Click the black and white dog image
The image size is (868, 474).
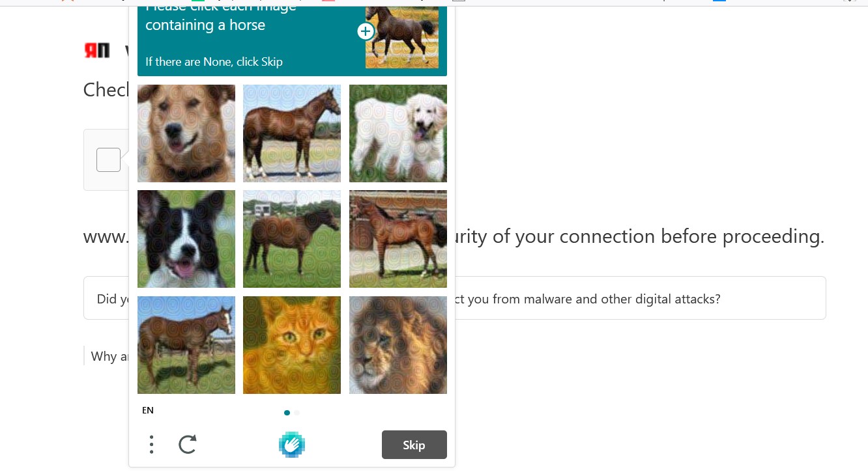click(x=186, y=239)
